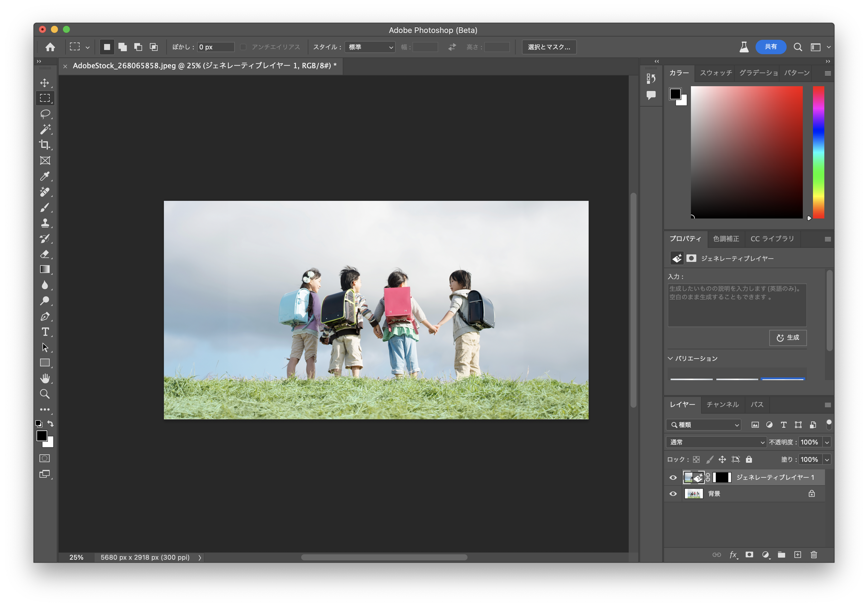868x607 pixels.
Task: Select the Path Selection tool
Action: [x=45, y=347]
